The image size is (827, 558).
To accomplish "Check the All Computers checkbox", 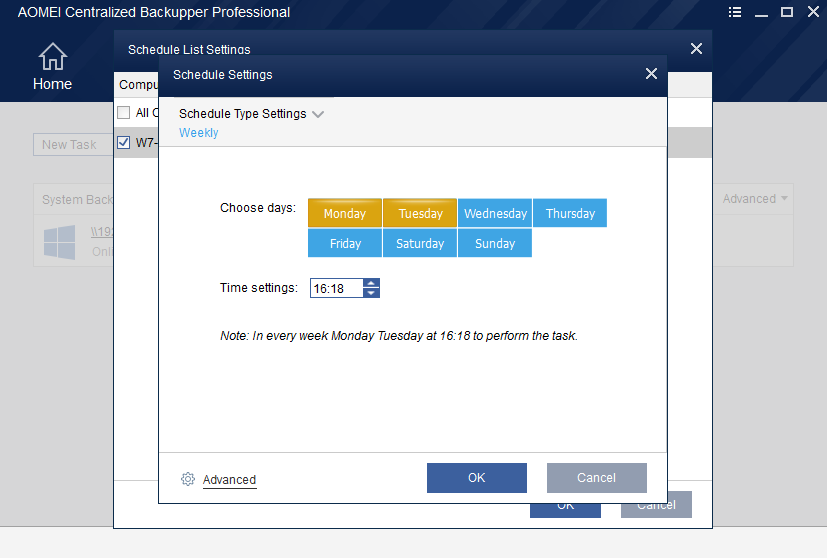I will pyautogui.click(x=123, y=112).
